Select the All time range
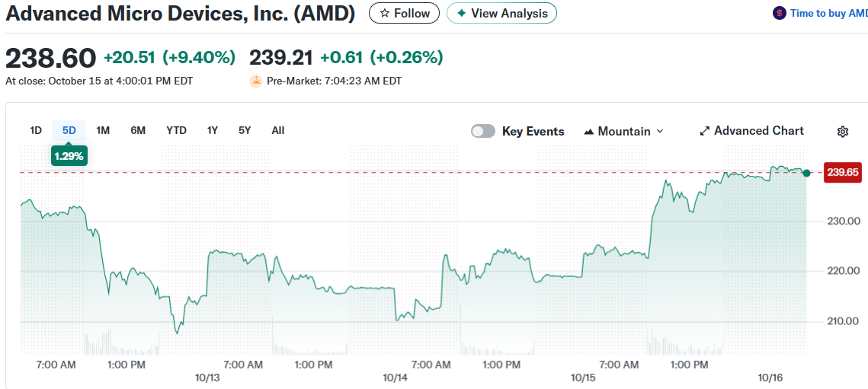 tap(278, 130)
